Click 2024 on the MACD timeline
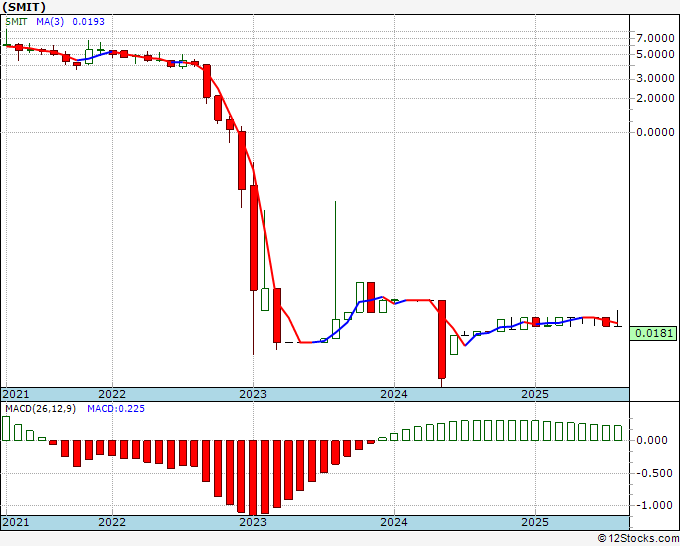 pyautogui.click(x=394, y=522)
